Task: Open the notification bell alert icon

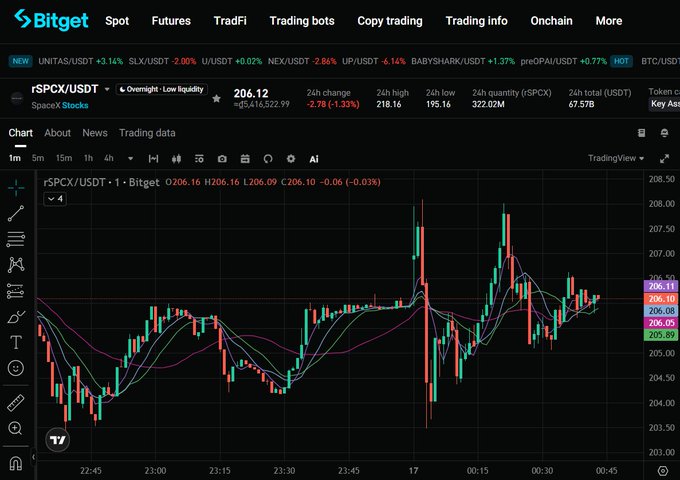Action: coord(664,133)
